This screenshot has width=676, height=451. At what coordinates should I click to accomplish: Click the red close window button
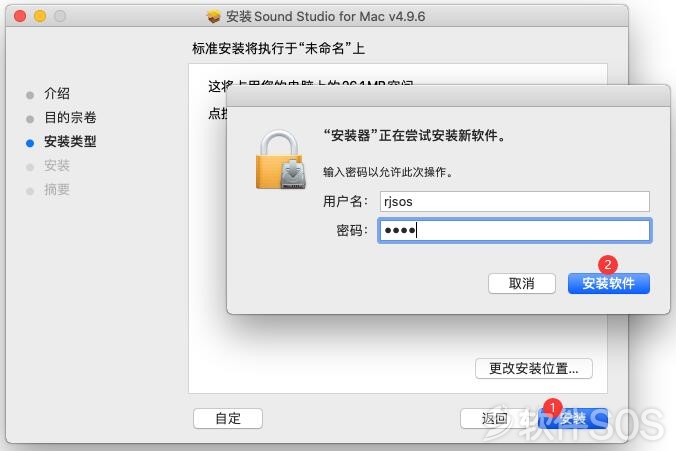click(x=20, y=16)
